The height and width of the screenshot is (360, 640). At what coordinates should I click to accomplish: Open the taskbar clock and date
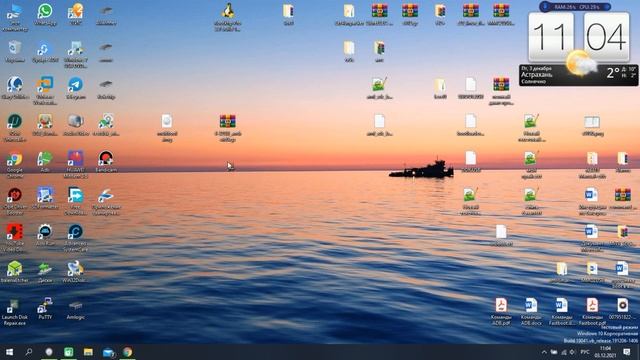tap(606, 352)
